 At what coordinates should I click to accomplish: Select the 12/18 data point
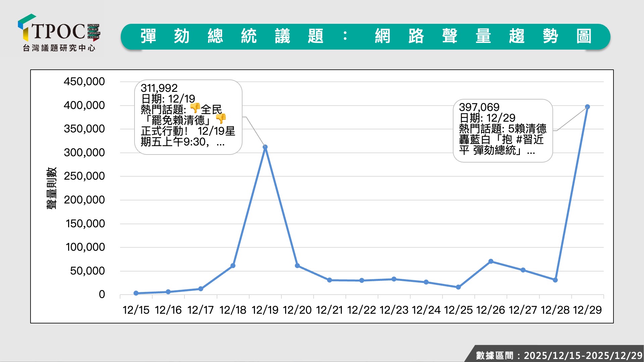[233, 265]
